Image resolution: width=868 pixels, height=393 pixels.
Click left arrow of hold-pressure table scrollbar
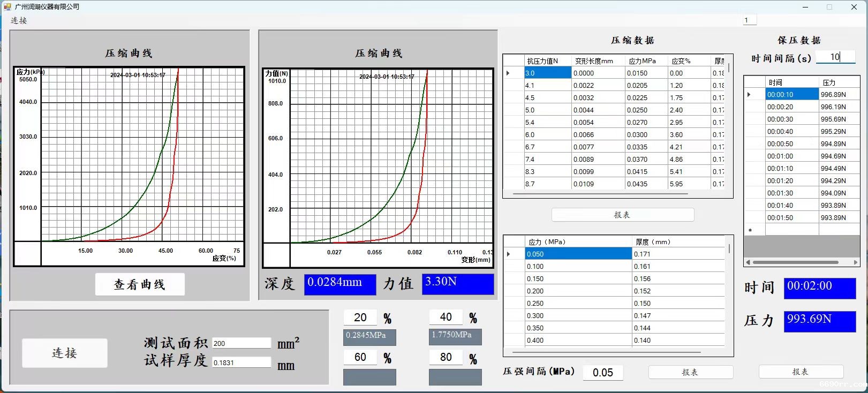(x=748, y=262)
